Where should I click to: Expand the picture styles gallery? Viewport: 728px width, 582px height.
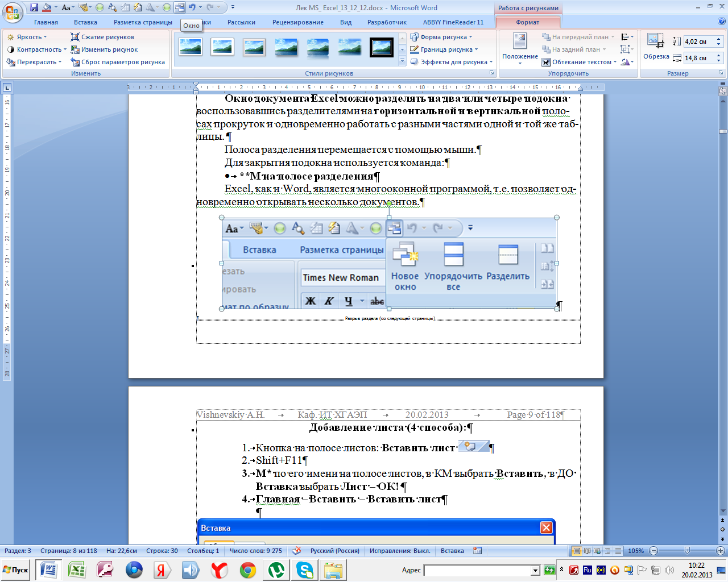tap(403, 61)
